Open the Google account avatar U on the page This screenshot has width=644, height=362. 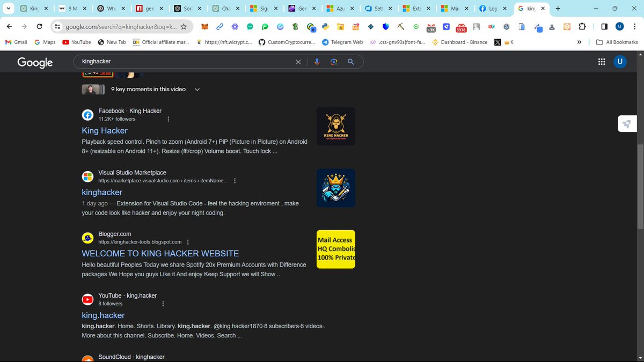tap(620, 62)
